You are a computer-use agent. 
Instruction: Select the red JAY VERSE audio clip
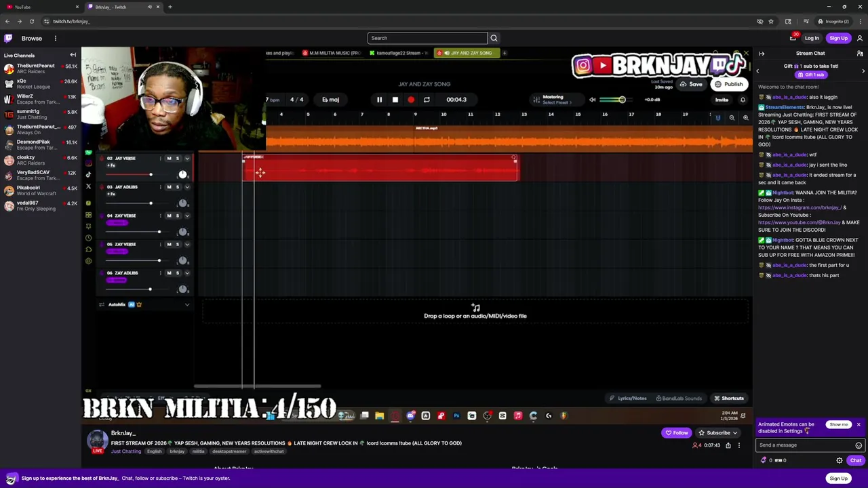381,167
